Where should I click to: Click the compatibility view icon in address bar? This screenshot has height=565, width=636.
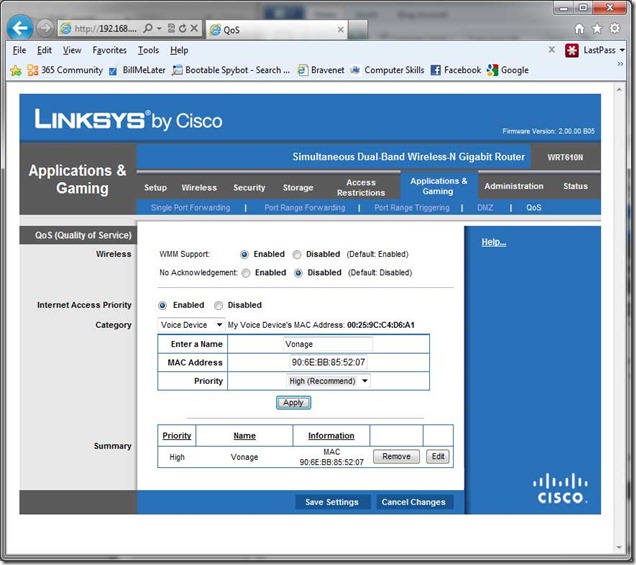(x=172, y=28)
